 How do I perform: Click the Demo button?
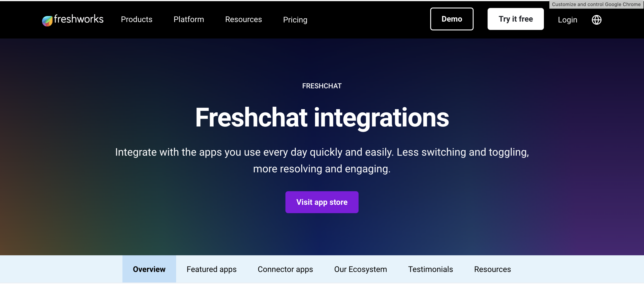(x=452, y=19)
